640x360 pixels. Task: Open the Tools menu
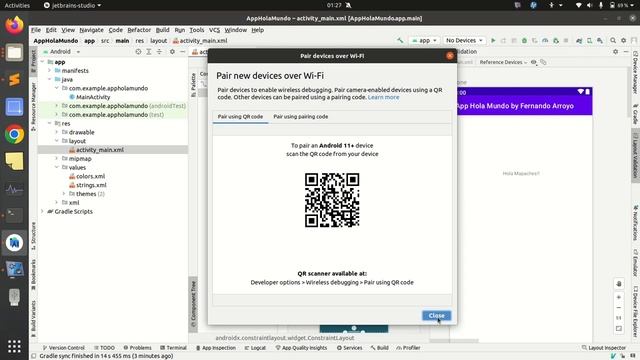coord(196,30)
